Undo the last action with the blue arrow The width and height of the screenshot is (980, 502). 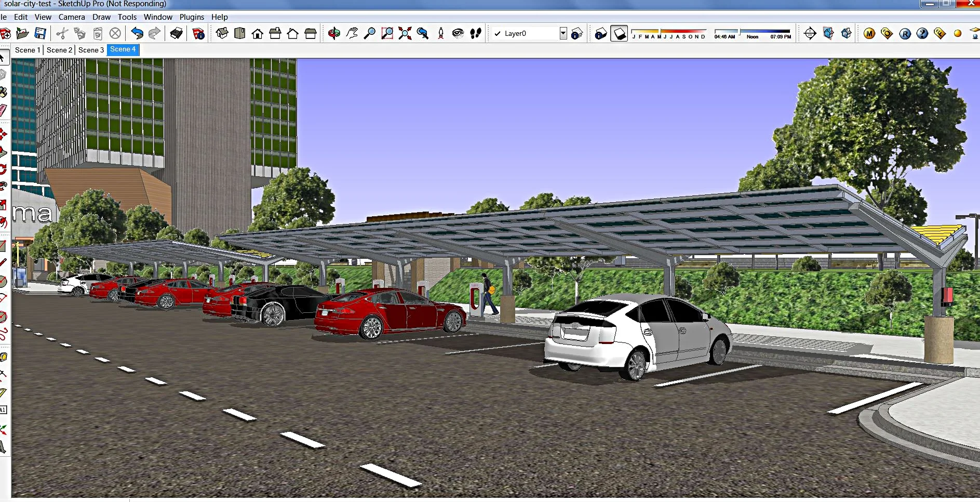point(137,34)
